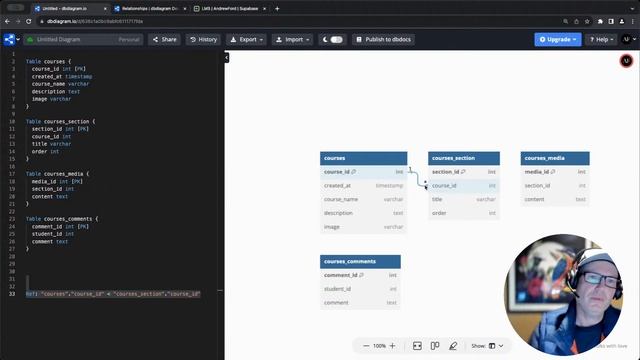
Task: Close the Relationships dbdiagram Docs tab
Action: (x=184, y=9)
